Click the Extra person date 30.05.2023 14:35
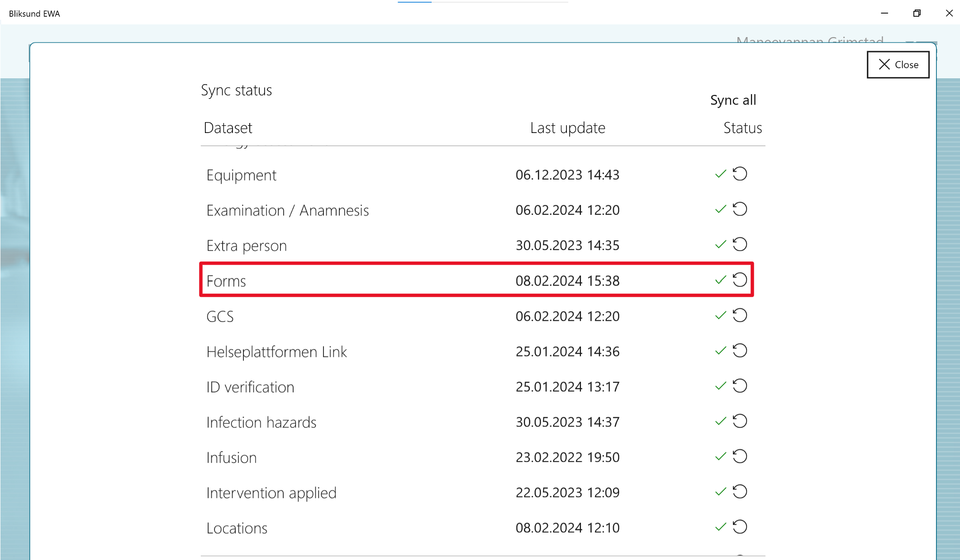The width and height of the screenshot is (960, 560). pyautogui.click(x=567, y=245)
